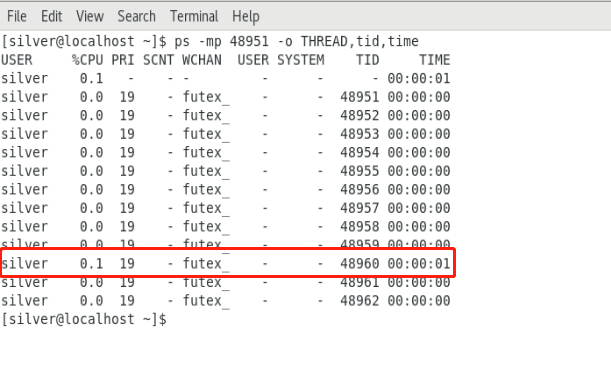This screenshot has width=611, height=390.
Task: Open the Search menu
Action: tap(136, 16)
